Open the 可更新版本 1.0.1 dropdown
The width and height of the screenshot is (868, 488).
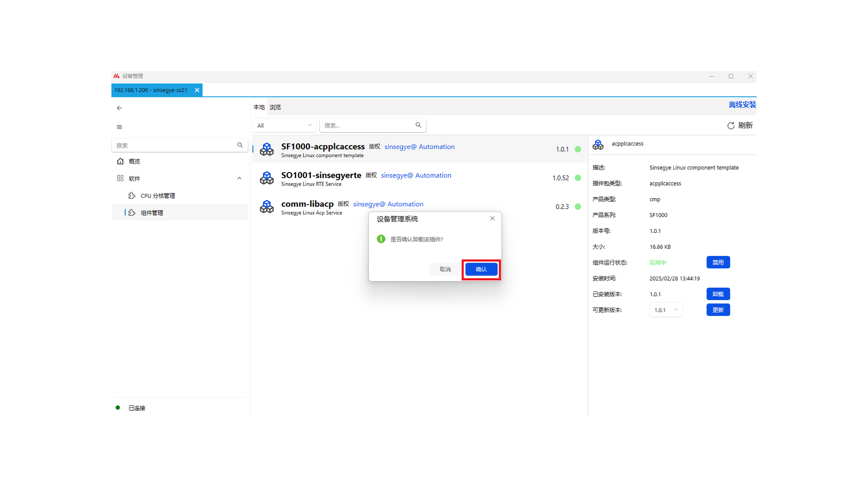[666, 310]
